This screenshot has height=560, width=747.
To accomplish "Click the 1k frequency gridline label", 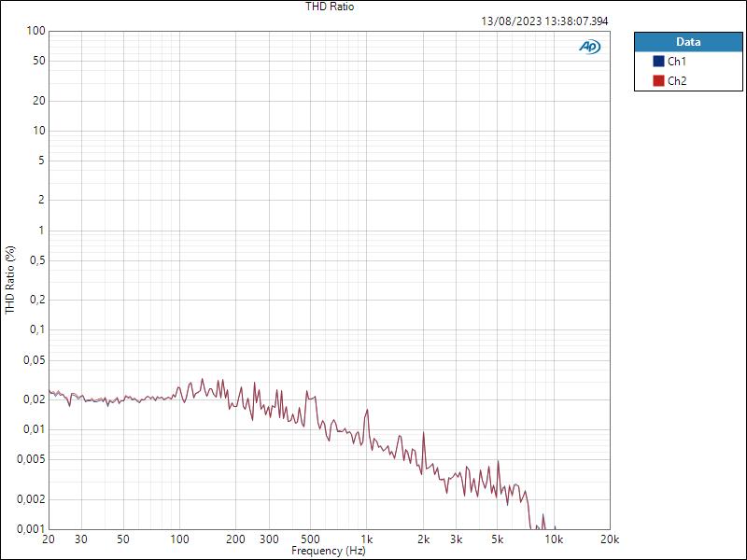I will click(365, 538).
